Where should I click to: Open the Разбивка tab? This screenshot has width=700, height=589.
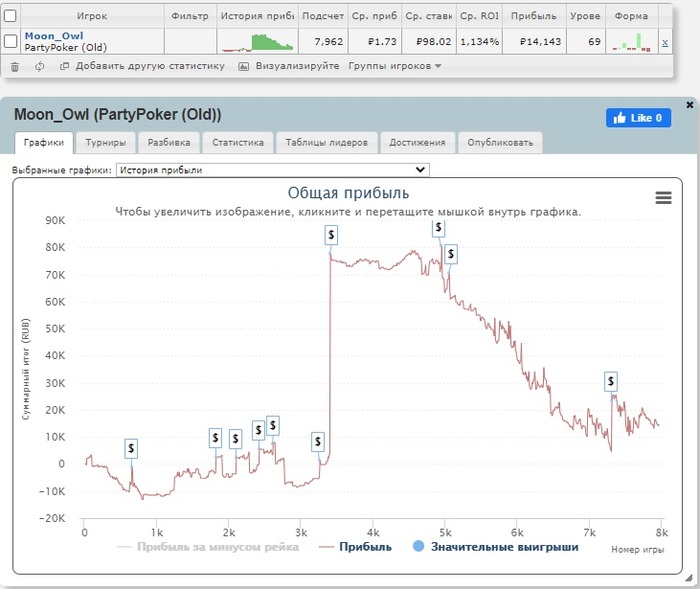(169, 142)
